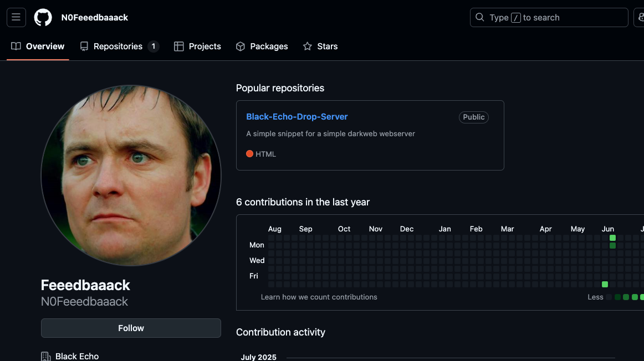The image size is (644, 361).
Task: Click the Repositories tab icon
Action: click(x=84, y=47)
